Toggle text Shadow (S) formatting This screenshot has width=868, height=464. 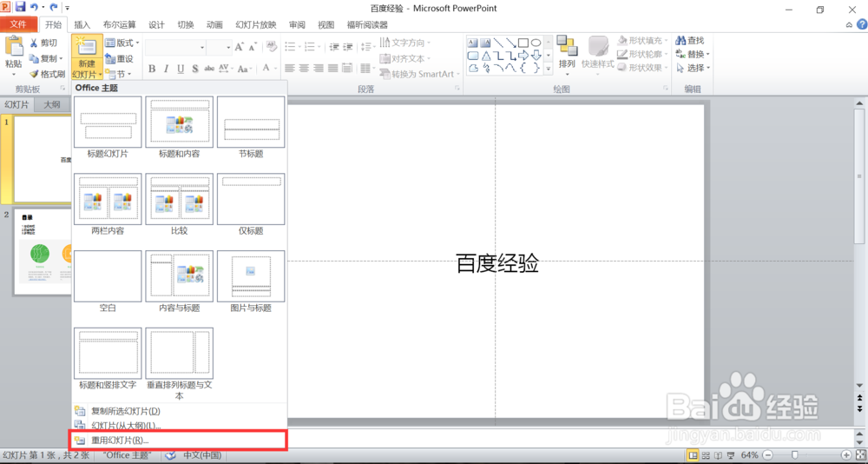pos(194,69)
